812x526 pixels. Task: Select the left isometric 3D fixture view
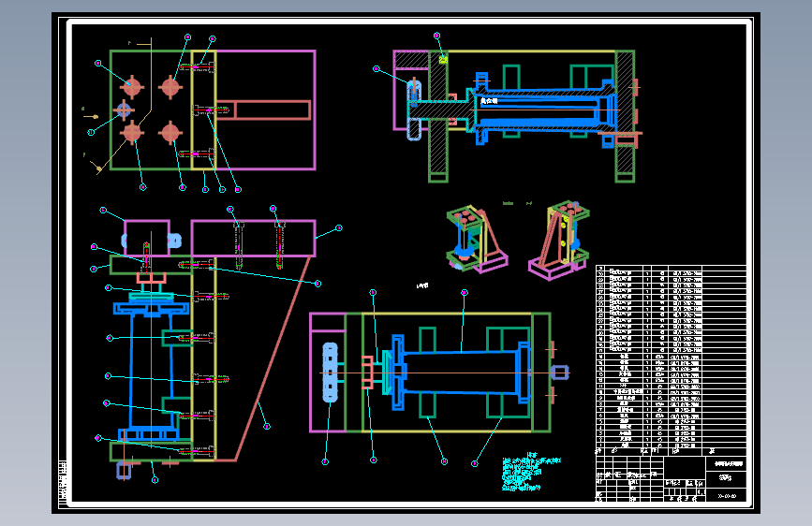[x=477, y=239]
